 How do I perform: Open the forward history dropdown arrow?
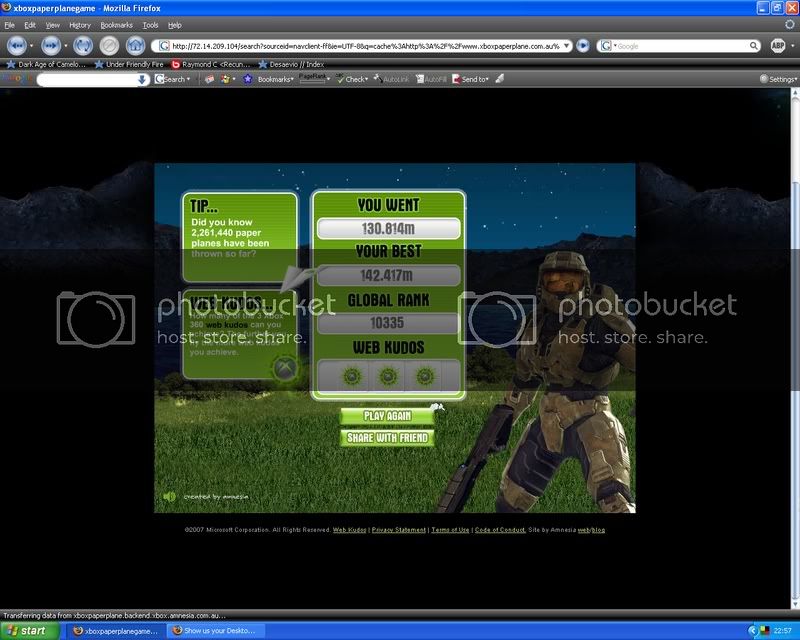pos(66,46)
